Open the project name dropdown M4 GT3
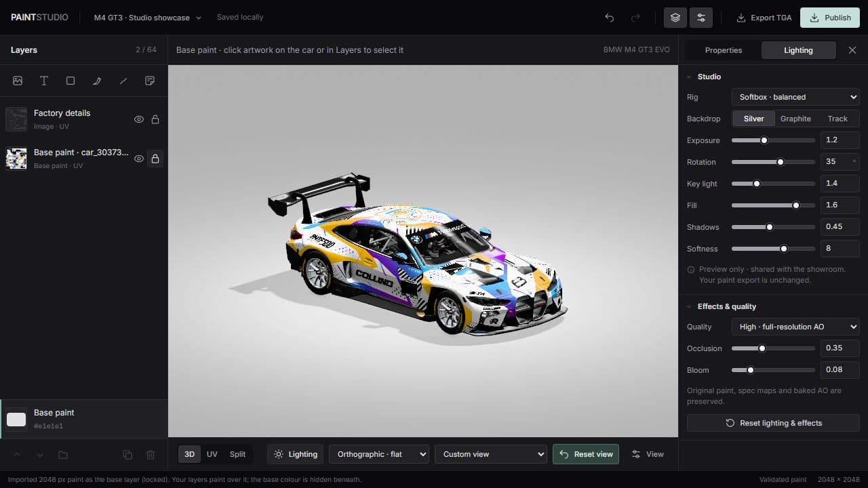 click(148, 18)
